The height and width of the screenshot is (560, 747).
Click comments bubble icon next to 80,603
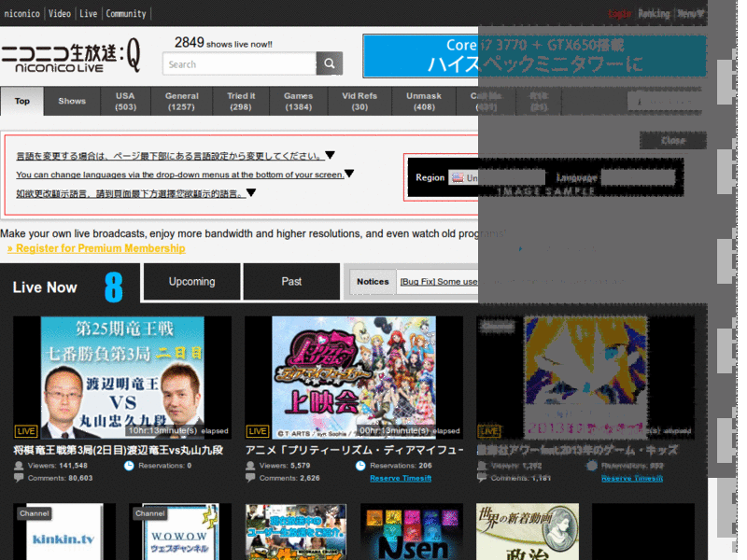pyautogui.click(x=19, y=478)
